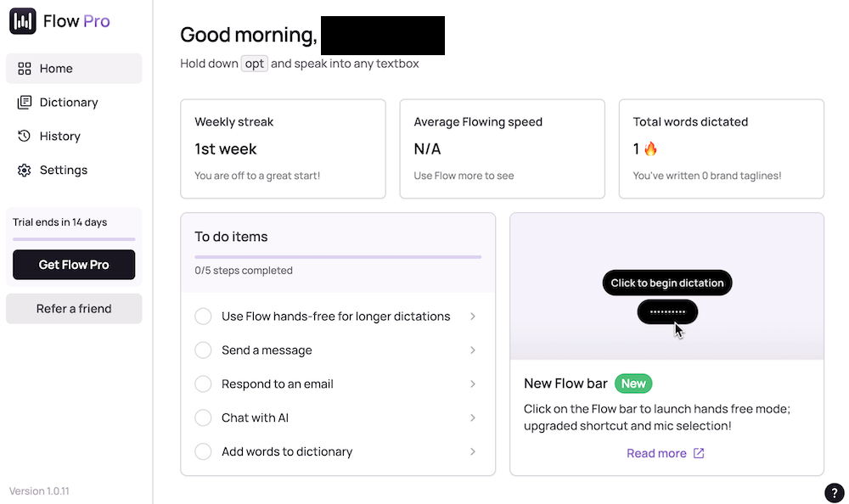Click the to-do steps progress bar

point(338,256)
